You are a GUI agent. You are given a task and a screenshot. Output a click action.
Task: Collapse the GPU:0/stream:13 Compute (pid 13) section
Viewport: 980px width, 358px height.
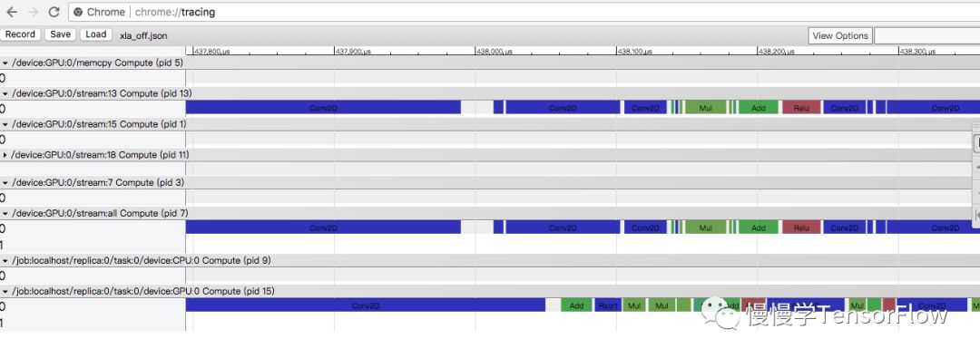click(5, 93)
